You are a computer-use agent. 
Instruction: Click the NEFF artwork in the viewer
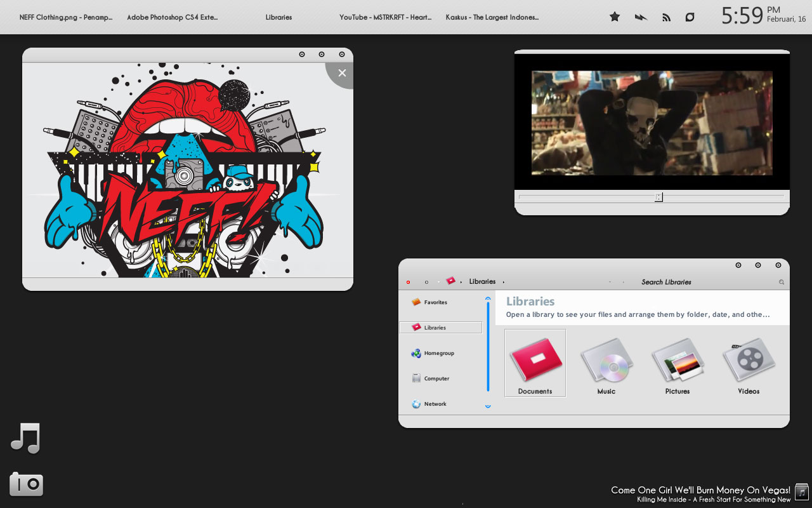pyautogui.click(x=184, y=170)
